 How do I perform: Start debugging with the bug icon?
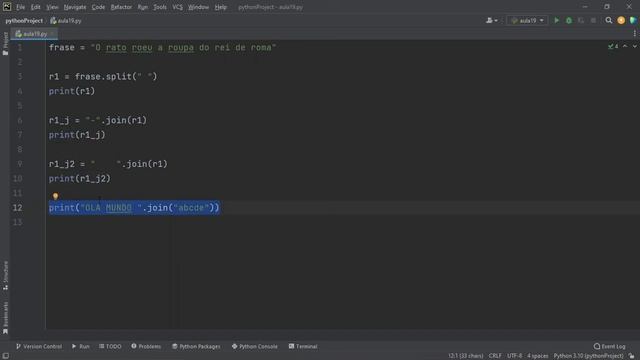(569, 20)
